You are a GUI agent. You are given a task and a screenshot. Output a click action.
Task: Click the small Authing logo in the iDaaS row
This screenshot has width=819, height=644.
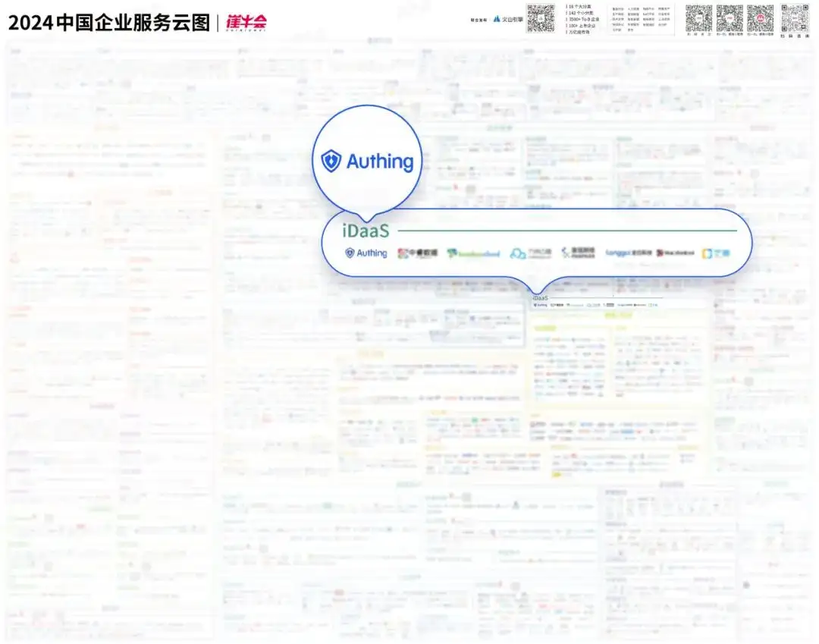coord(366,253)
